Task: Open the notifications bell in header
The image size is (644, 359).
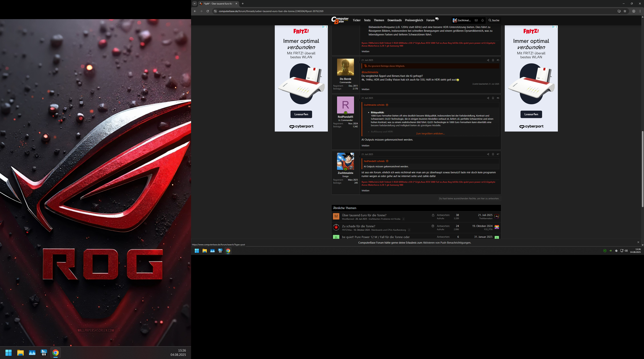Action: (482, 21)
